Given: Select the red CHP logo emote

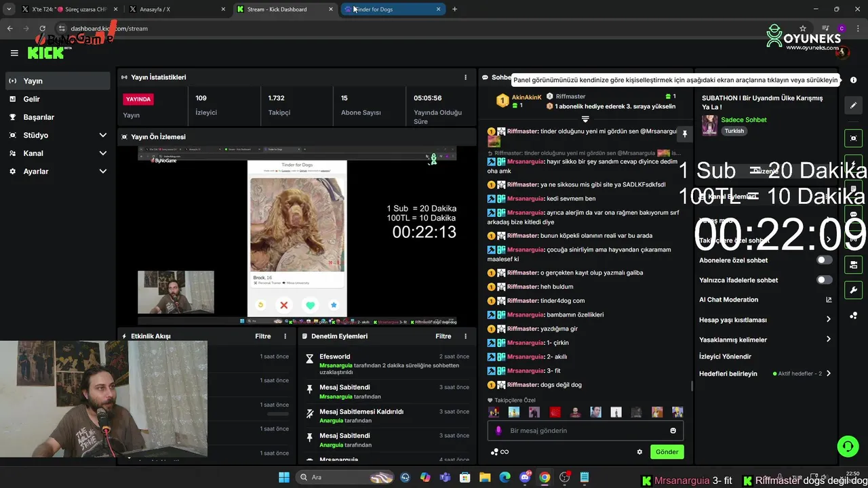Looking at the screenshot, I should (555, 412).
